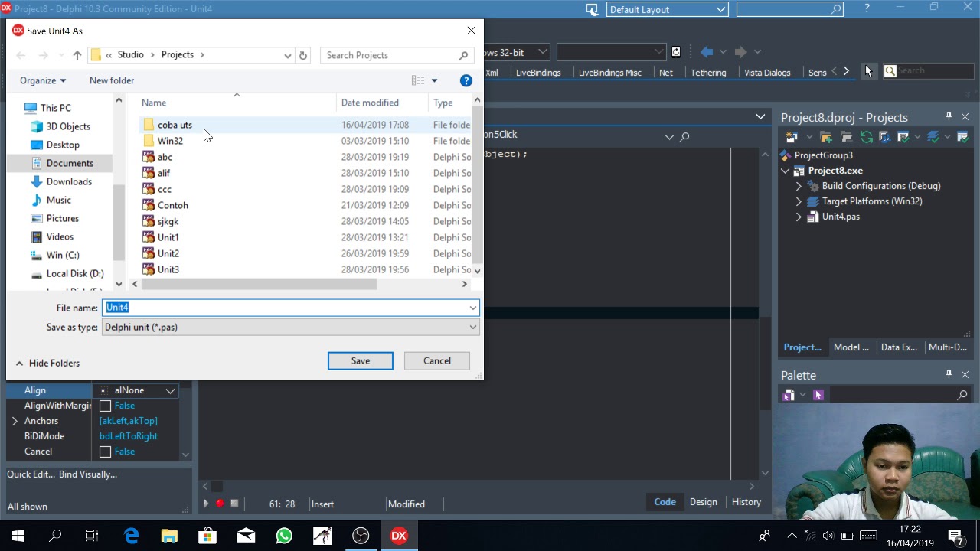Open the Default Layout dropdown
The height and width of the screenshot is (551, 980).
coord(667,9)
